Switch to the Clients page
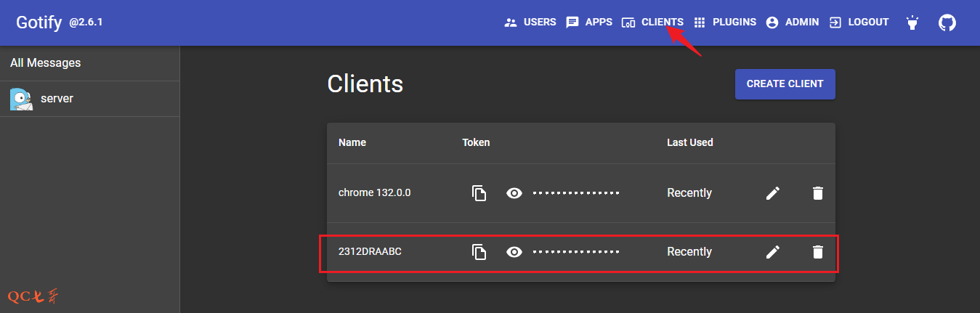 pos(652,23)
